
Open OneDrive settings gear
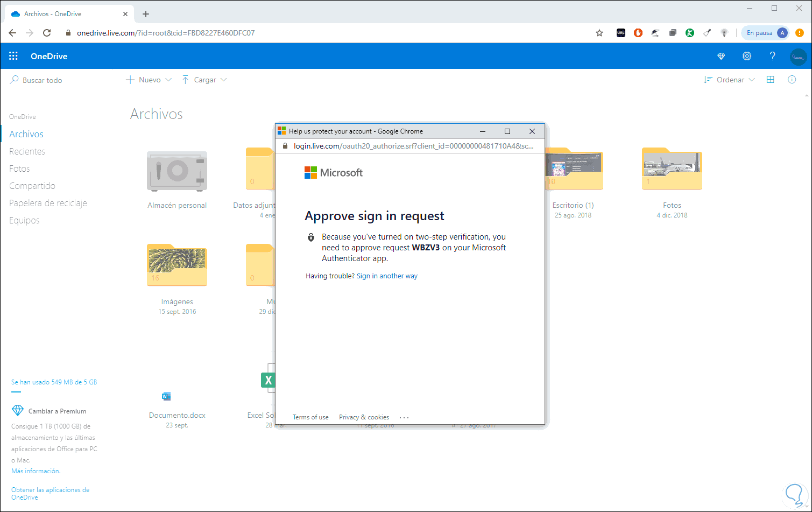(747, 56)
